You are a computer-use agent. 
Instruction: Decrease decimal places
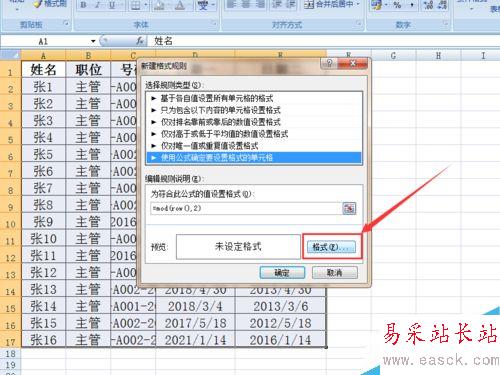pyautogui.click(x=442, y=5)
